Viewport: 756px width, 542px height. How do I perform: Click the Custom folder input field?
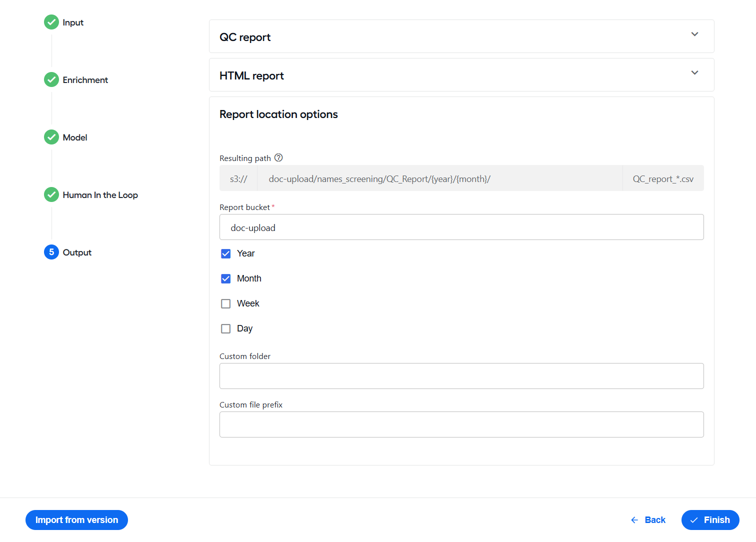[x=461, y=376]
